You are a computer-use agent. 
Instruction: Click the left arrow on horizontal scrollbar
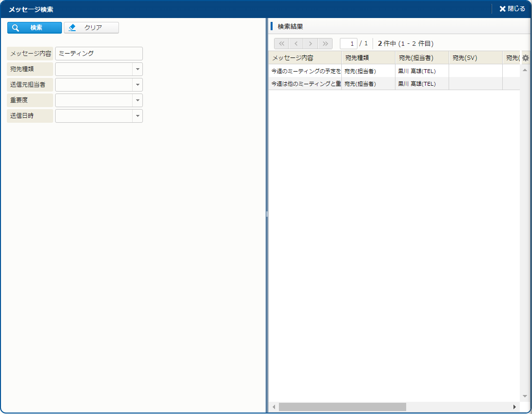click(274, 407)
